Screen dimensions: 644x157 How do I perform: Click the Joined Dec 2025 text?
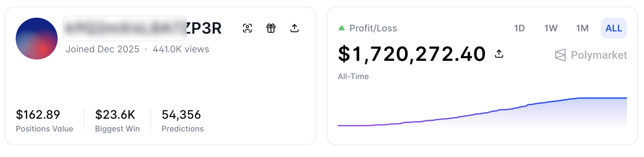[102, 49]
